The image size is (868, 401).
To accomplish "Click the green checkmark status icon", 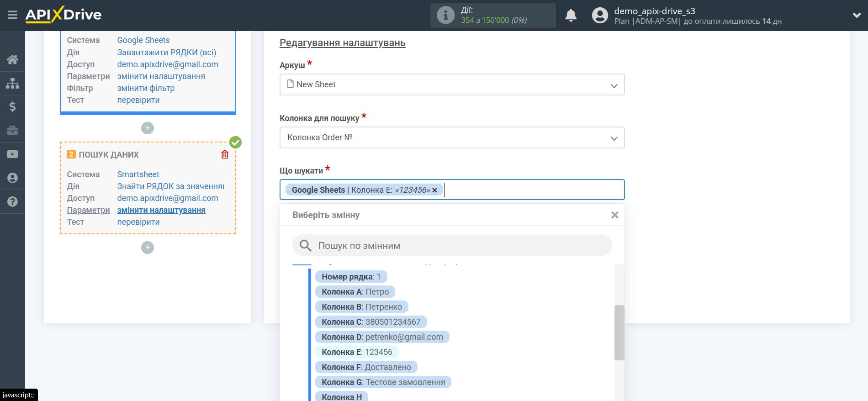I will coord(235,142).
